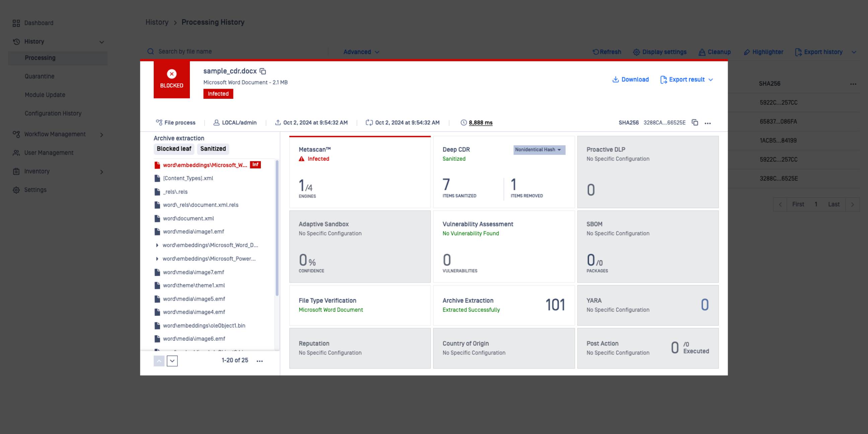Click the SHA256 hash copy icon
This screenshot has height=434, width=868.
695,123
